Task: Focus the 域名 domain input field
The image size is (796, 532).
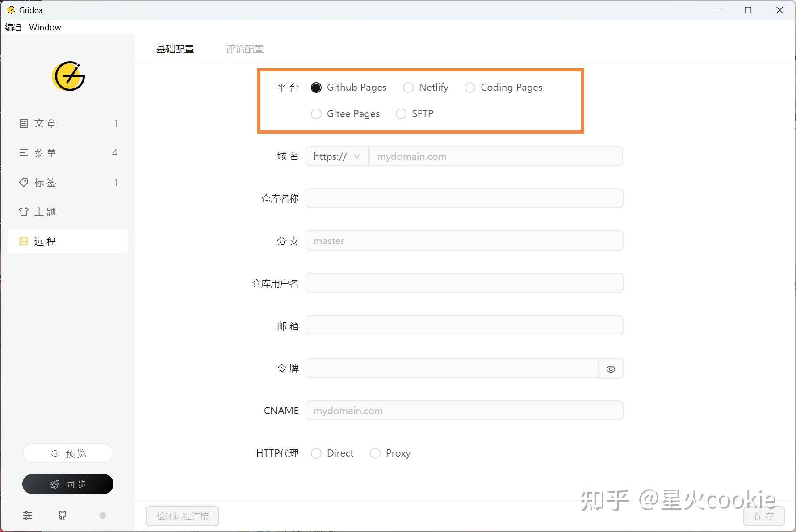Action: coord(496,156)
